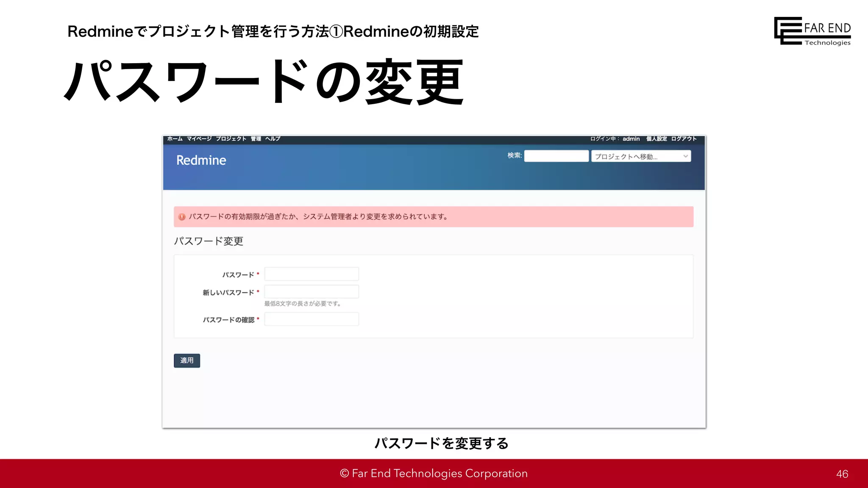Expand the プロジェクトへ移動 dropdown
The height and width of the screenshot is (488, 868).
click(x=641, y=156)
